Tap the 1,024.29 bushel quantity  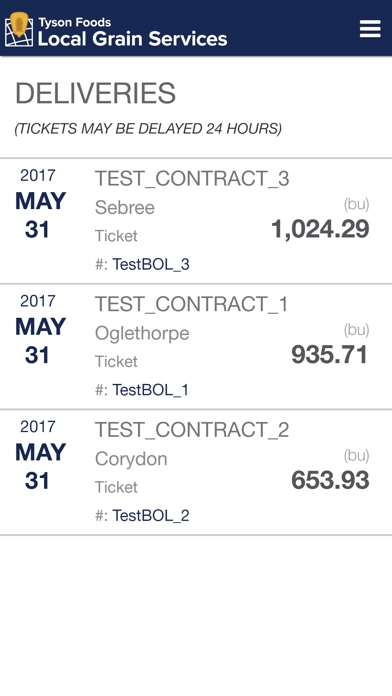pos(320,229)
